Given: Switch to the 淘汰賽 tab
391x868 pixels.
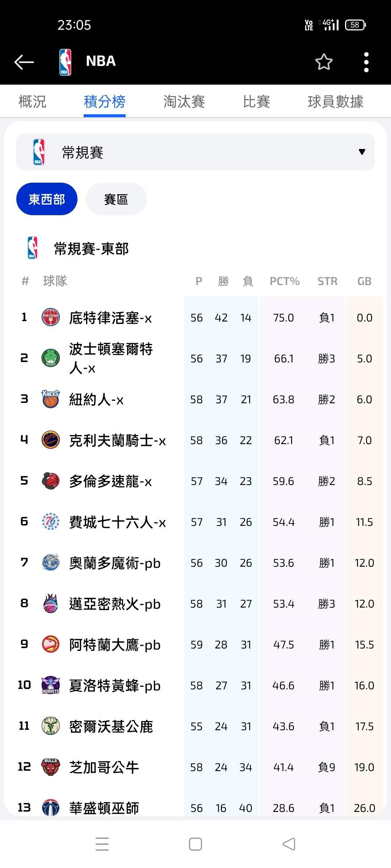Looking at the screenshot, I should pos(184,102).
